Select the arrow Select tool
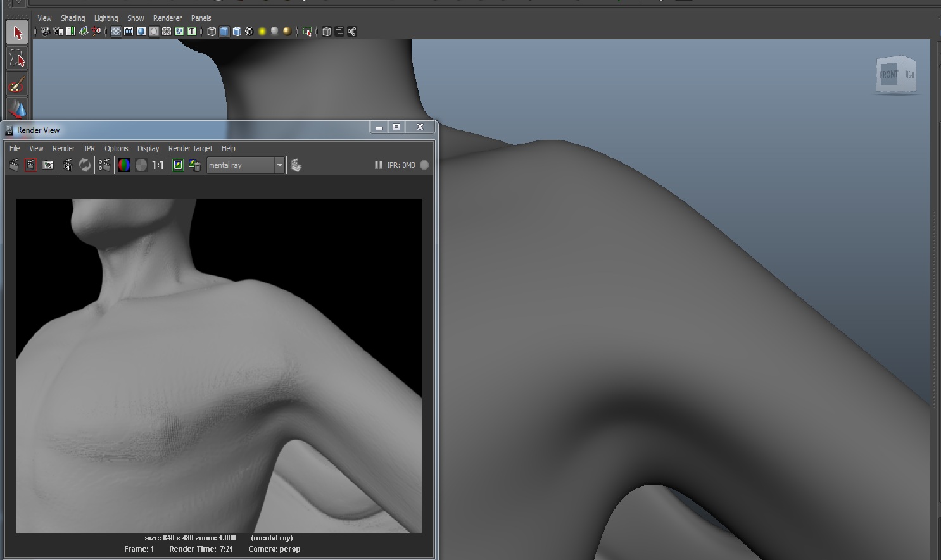The width and height of the screenshot is (941, 560). coord(17,32)
